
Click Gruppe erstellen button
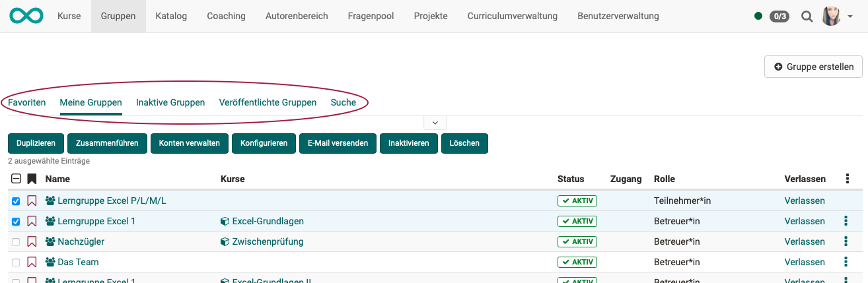[x=813, y=67]
